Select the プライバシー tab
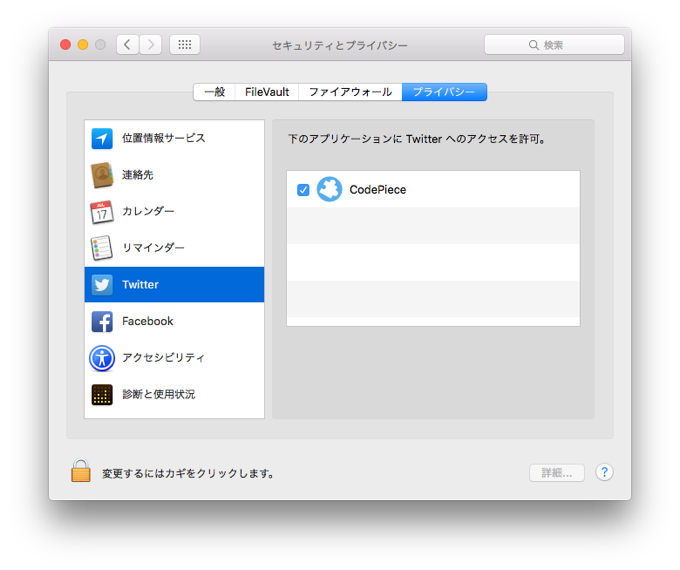680x570 pixels. tap(444, 92)
